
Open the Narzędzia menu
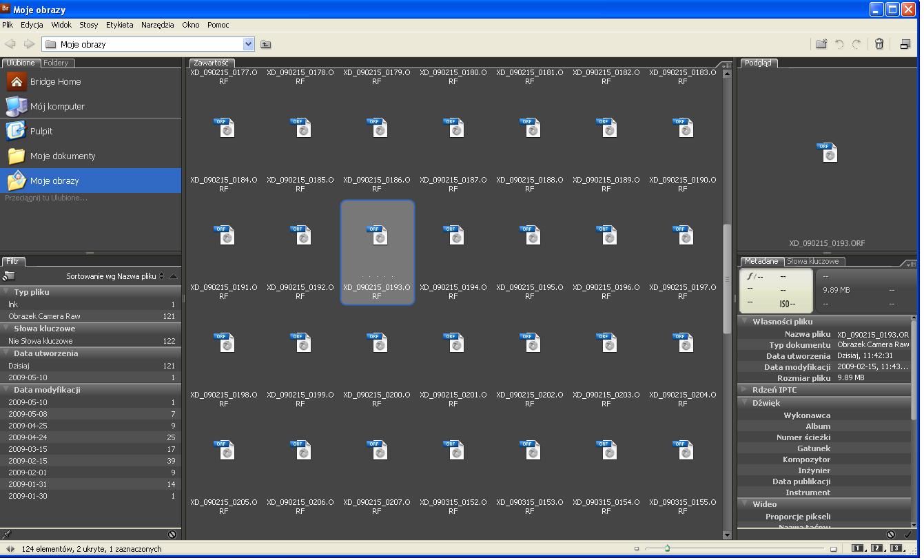click(x=157, y=25)
